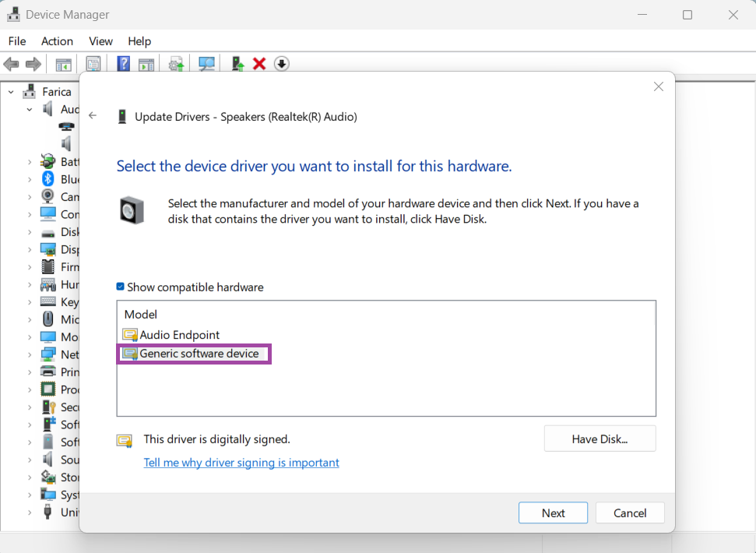Click the red X Uninstall device icon
Image resolution: width=756 pixels, height=553 pixels.
point(259,64)
